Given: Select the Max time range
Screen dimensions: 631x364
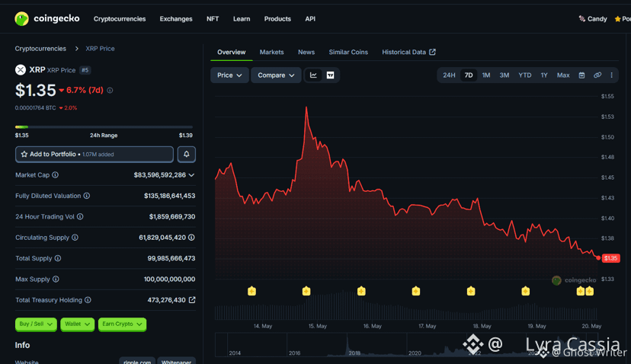Looking at the screenshot, I should point(562,75).
